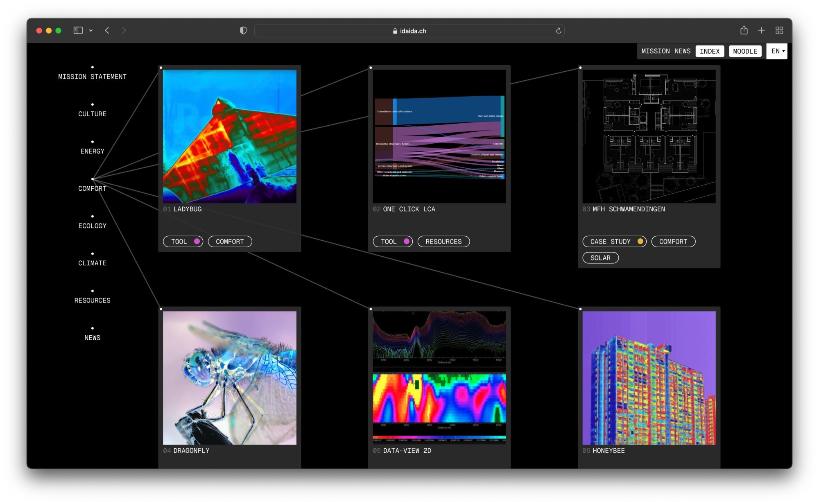Screen dimensions: 819x504
Task: Add a new tab with the plus icon
Action: 761,31
